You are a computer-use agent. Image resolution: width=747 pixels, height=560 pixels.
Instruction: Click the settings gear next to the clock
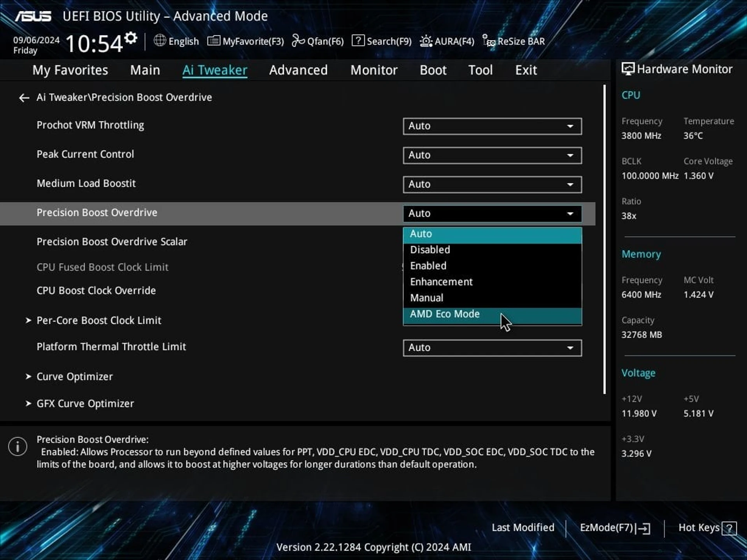click(x=131, y=38)
